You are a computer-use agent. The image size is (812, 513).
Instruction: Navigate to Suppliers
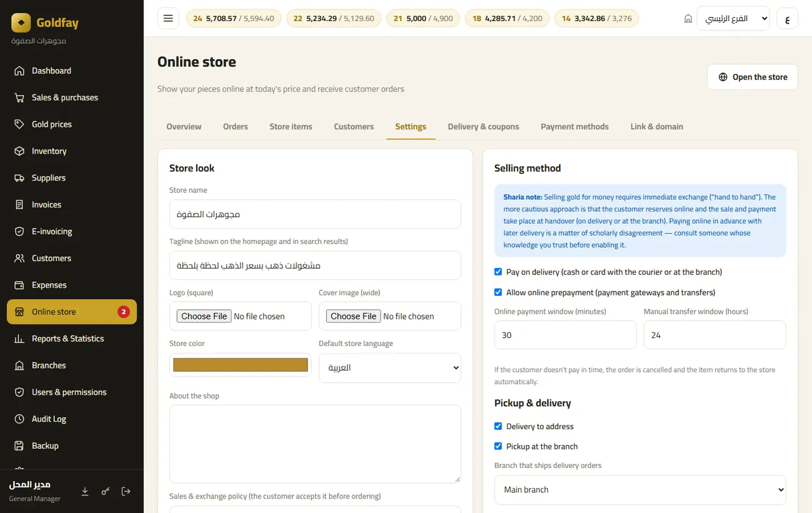click(x=72, y=178)
